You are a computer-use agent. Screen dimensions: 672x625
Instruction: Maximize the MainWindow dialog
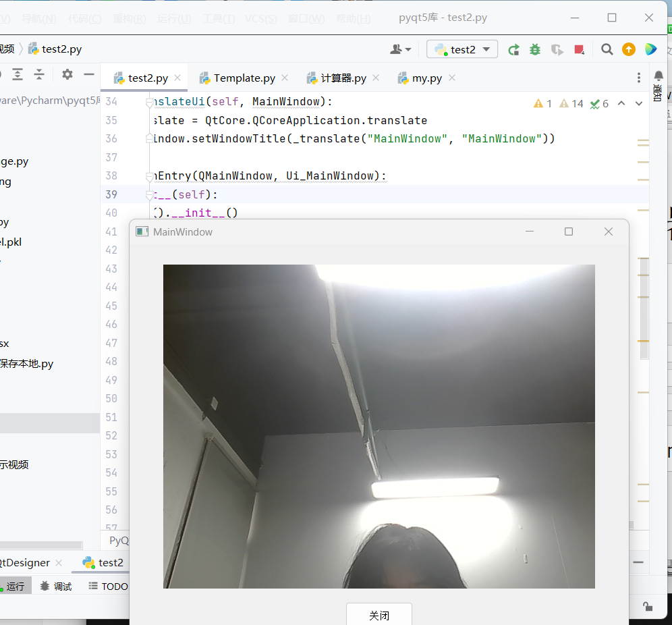tap(569, 232)
